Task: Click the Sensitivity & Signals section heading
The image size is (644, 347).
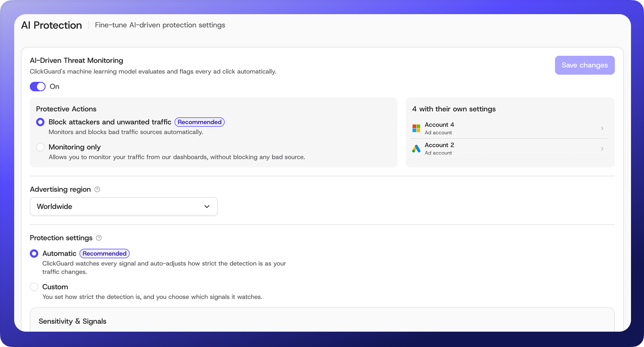Action: 72,321
